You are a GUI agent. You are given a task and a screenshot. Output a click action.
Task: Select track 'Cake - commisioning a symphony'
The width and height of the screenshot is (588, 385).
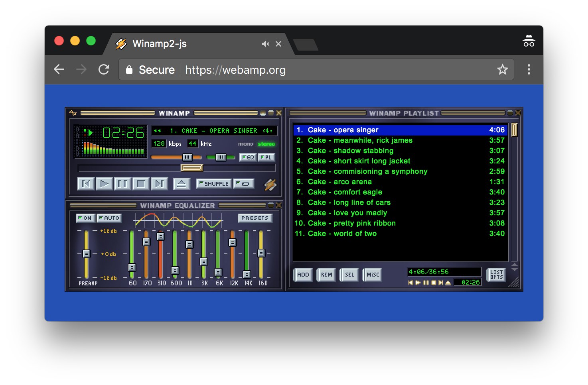[401, 171]
